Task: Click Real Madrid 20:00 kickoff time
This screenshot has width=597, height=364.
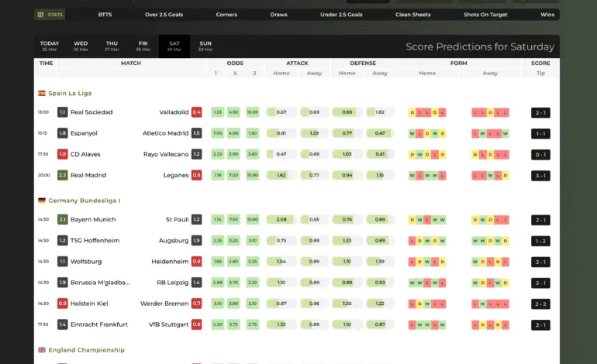Action: 43,175
